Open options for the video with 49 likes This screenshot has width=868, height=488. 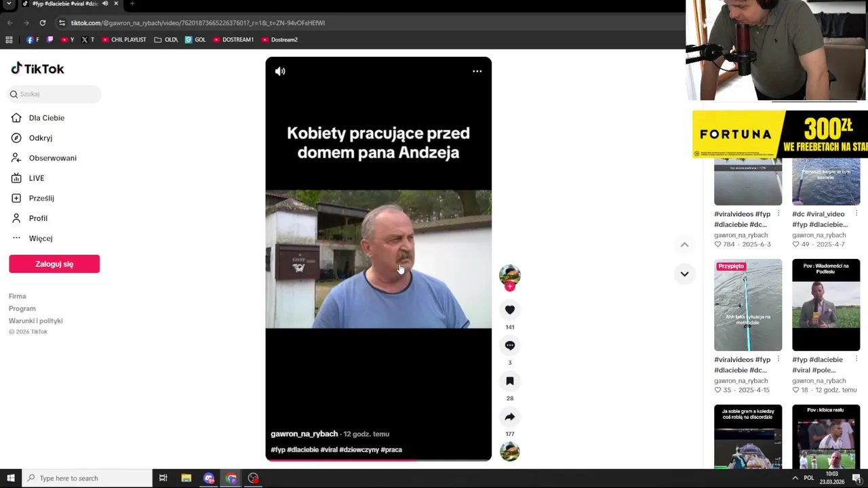pyautogui.click(x=856, y=214)
